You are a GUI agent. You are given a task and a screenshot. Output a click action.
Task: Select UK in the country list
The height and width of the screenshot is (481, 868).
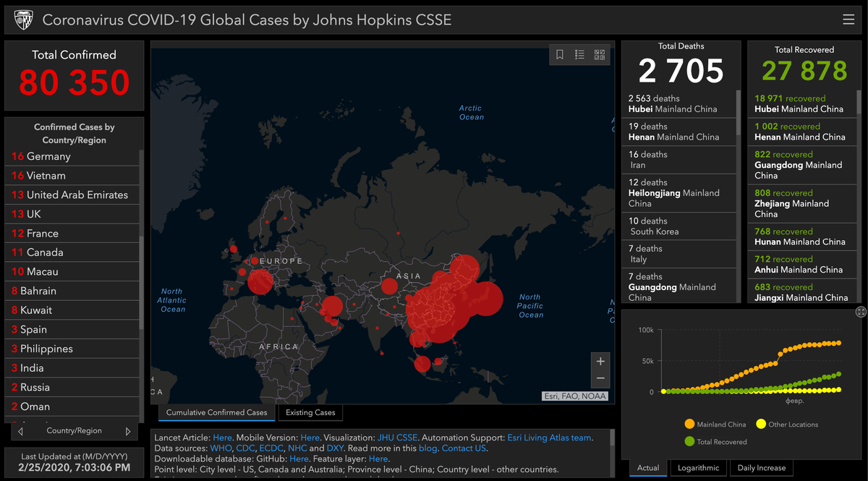[72, 214]
